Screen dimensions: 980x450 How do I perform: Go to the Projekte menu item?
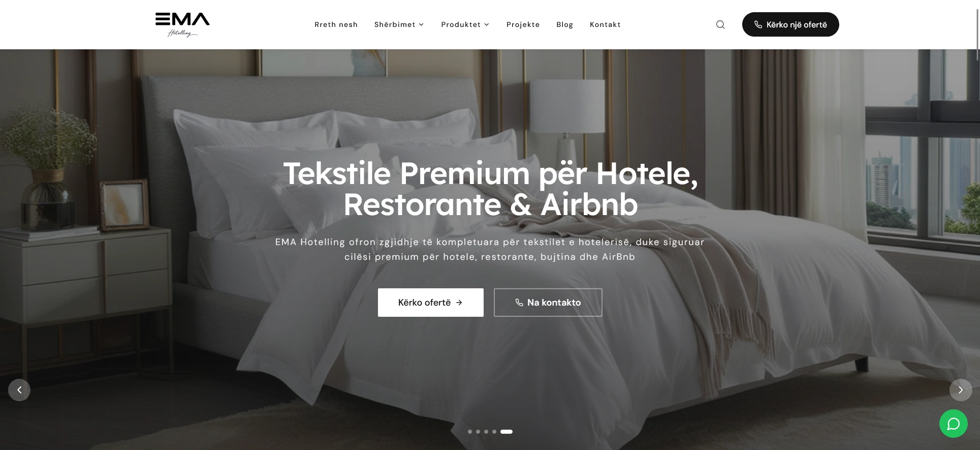523,24
